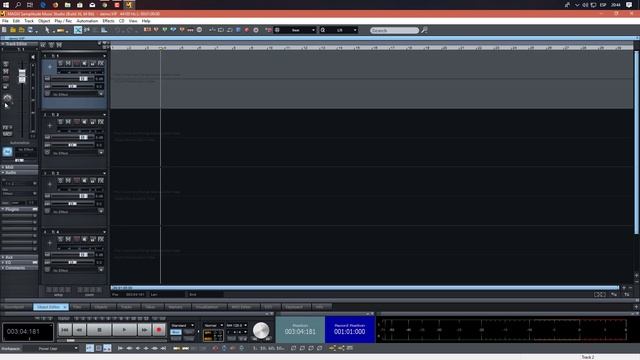Click the magnifier icon beside Search field
The image size is (640, 360).
point(424,30)
